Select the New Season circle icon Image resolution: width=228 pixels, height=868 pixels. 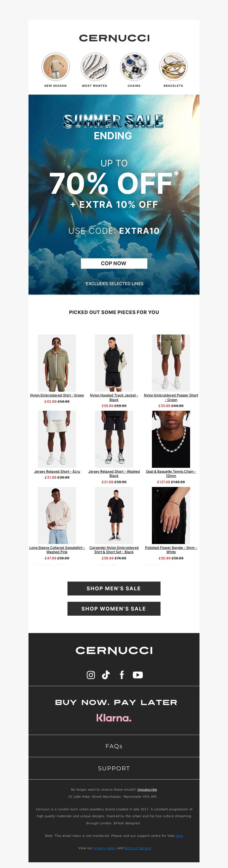pyautogui.click(x=56, y=67)
